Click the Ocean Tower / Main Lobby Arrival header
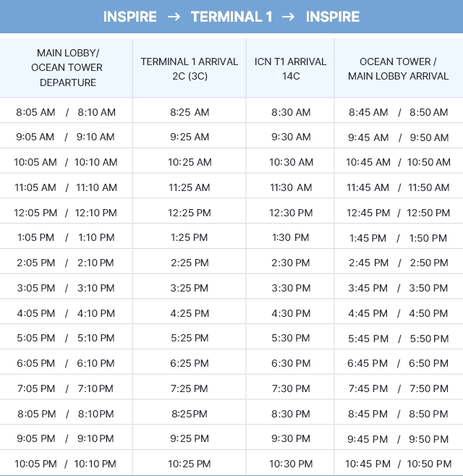This screenshot has width=463, height=476. coord(398,69)
